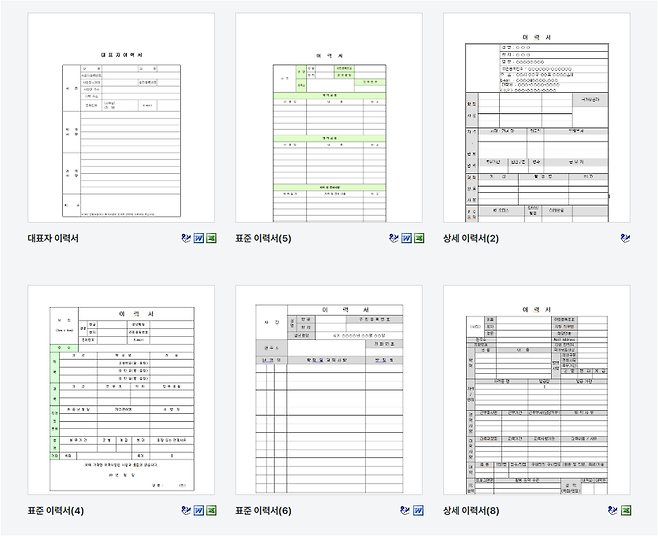The height and width of the screenshot is (536, 658).
Task: Download 표준 이력서(6) as Word document
Action: click(x=418, y=511)
